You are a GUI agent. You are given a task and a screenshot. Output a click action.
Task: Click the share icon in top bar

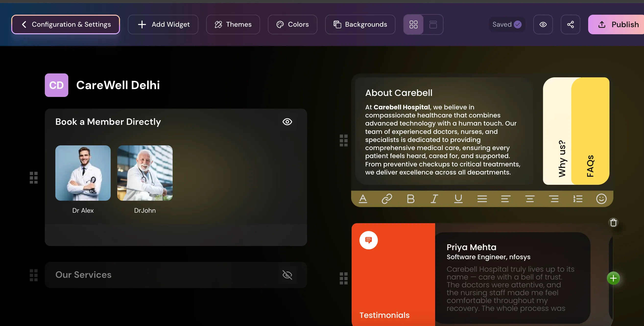click(570, 24)
